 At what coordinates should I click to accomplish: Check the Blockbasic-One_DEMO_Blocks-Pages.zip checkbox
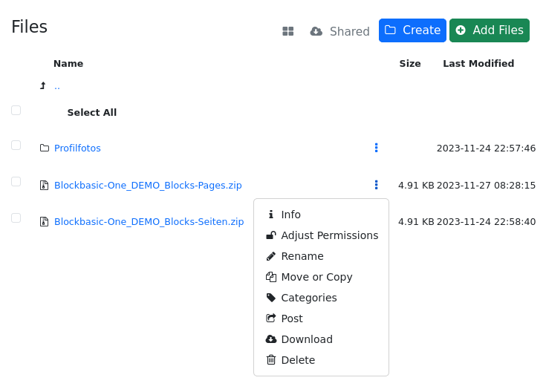coord(16,181)
